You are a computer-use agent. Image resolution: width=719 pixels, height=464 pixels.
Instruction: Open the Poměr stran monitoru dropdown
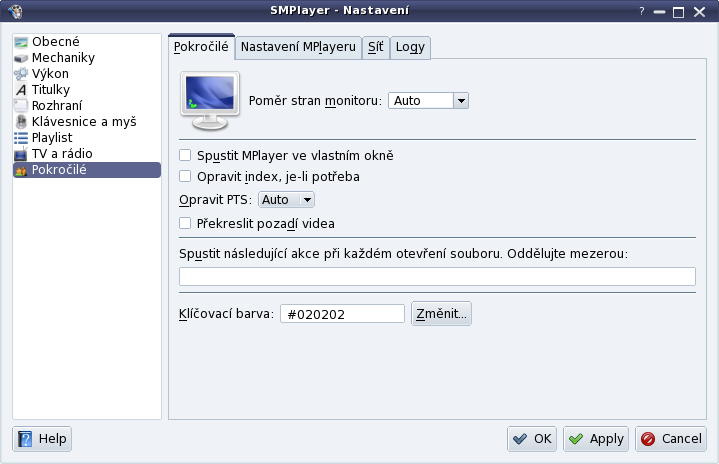(428, 100)
